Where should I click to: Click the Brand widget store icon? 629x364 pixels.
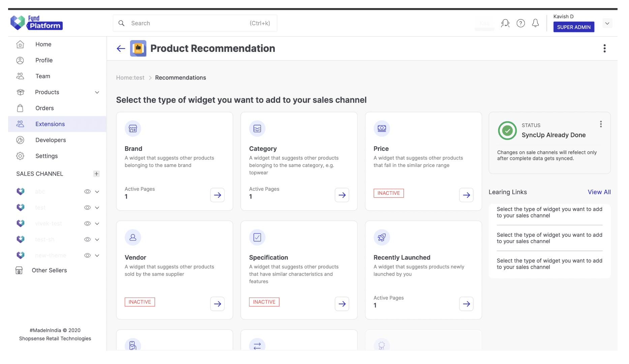point(133,128)
